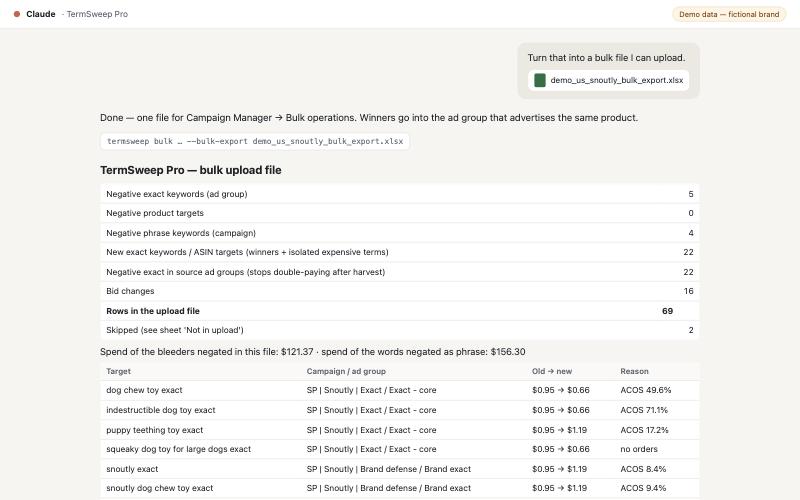Click the 'Target' column header
The width and height of the screenshot is (800, 500).
[x=118, y=371]
